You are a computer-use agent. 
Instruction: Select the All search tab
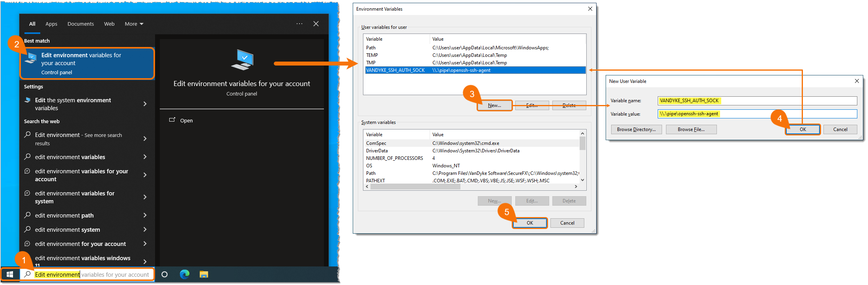pos(32,24)
